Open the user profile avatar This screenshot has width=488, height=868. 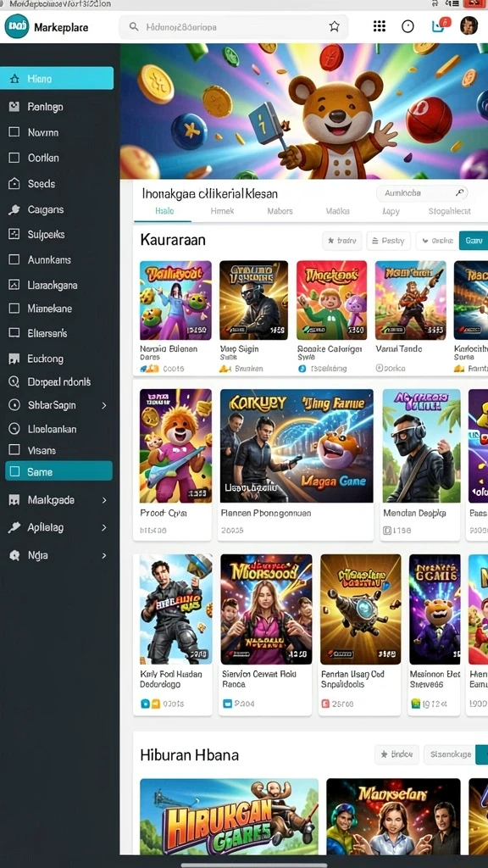click(469, 25)
